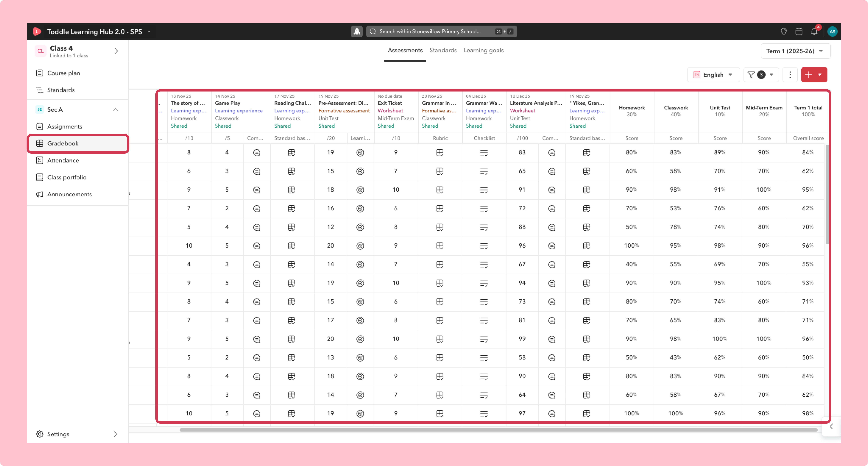Open the workspace switcher dropdown arrow

pos(149,31)
